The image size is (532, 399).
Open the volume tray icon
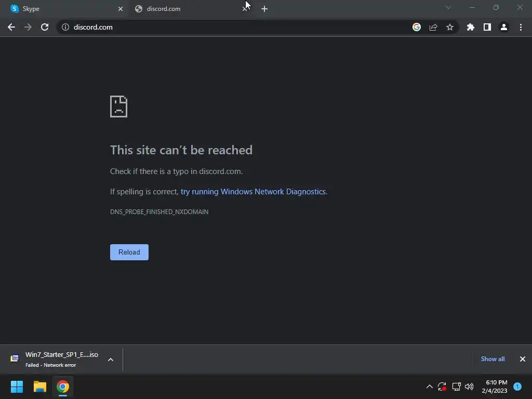(469, 387)
